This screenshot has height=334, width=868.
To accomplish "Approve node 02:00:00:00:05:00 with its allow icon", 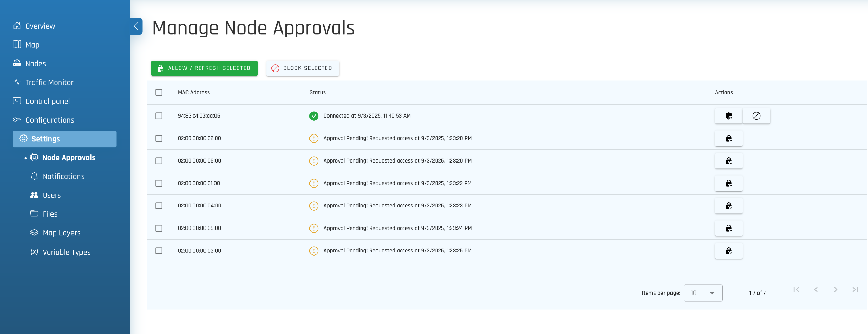I will tap(728, 229).
